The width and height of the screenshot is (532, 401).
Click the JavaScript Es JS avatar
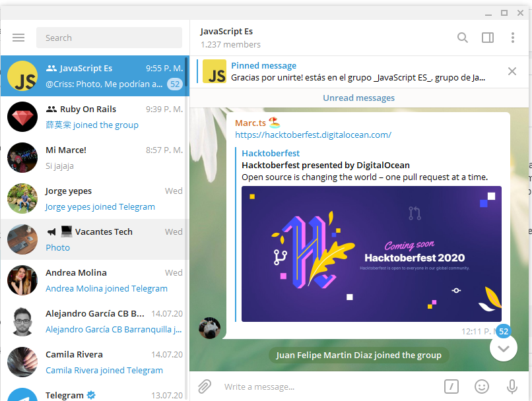coord(22,76)
